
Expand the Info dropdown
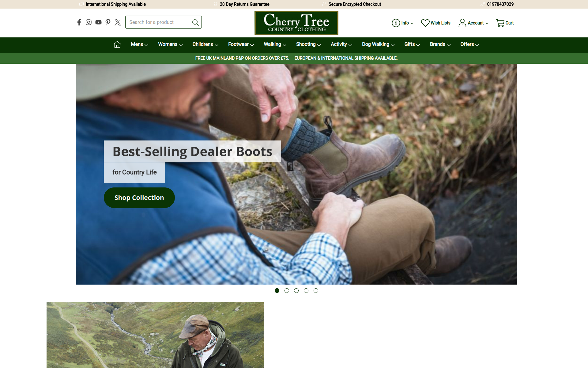pyautogui.click(x=402, y=23)
